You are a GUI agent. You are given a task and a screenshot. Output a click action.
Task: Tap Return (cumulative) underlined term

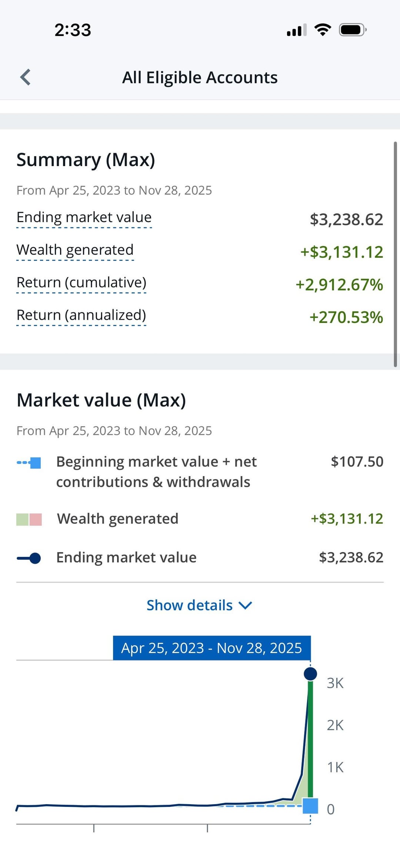point(81,283)
